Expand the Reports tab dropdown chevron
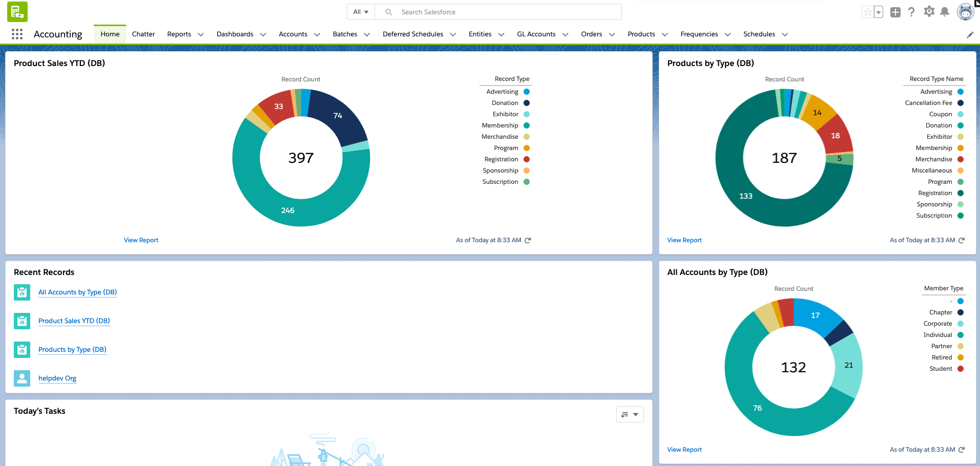This screenshot has height=466, width=980. [201, 35]
